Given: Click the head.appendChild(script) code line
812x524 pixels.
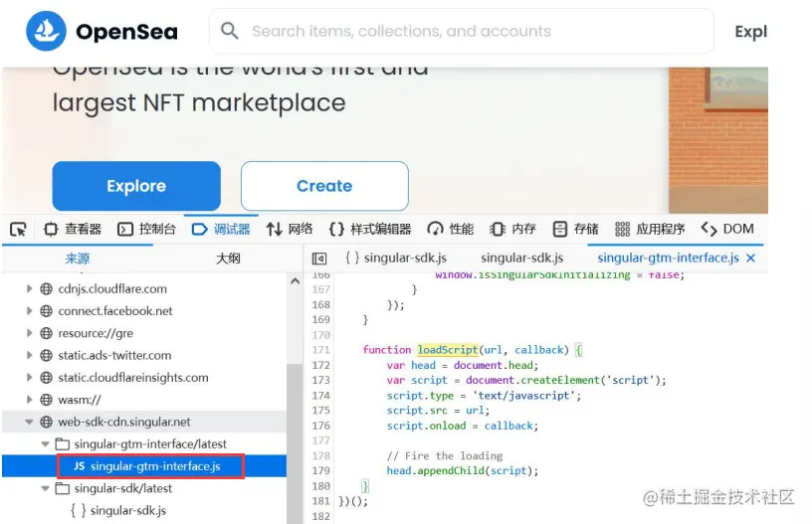Looking at the screenshot, I should click(x=463, y=470).
